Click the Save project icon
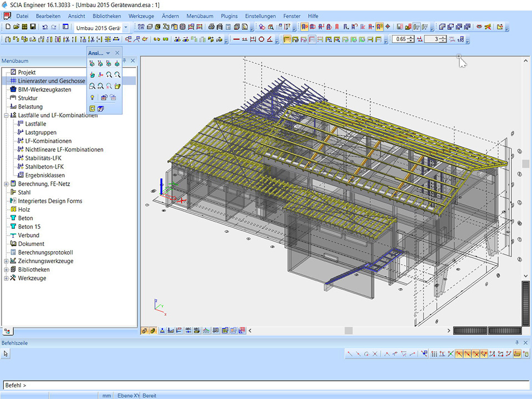The image size is (532, 399). [x=33, y=27]
